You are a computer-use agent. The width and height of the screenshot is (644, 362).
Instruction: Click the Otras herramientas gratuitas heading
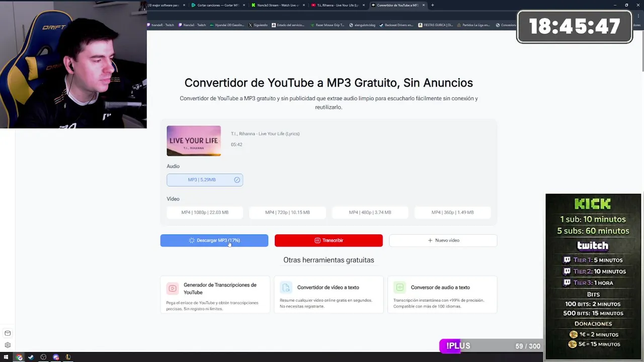(x=329, y=260)
